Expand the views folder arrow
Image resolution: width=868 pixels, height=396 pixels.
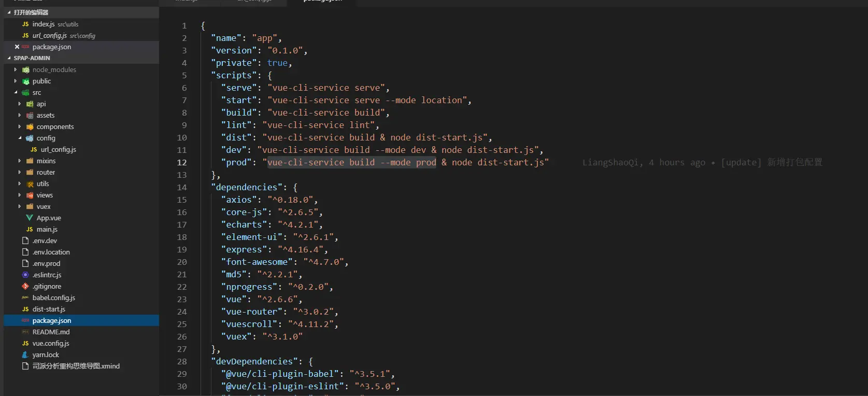click(20, 195)
